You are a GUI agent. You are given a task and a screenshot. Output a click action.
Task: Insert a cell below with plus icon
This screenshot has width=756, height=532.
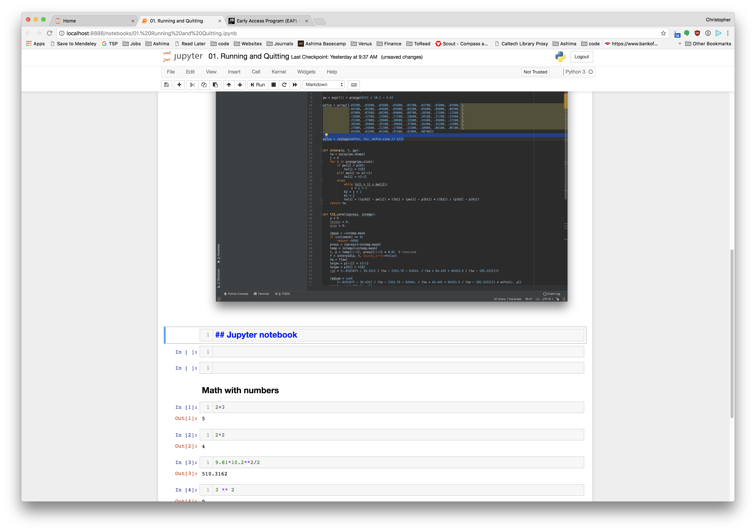[x=179, y=85]
